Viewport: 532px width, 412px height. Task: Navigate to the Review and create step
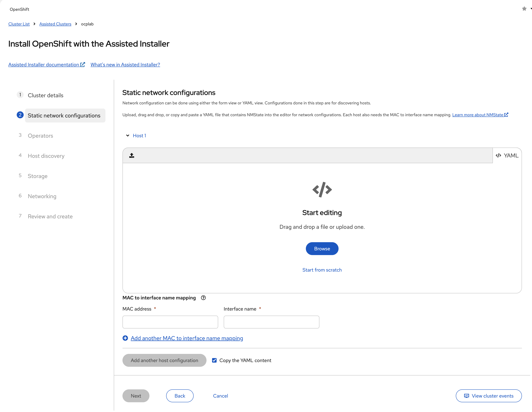[x=50, y=216]
